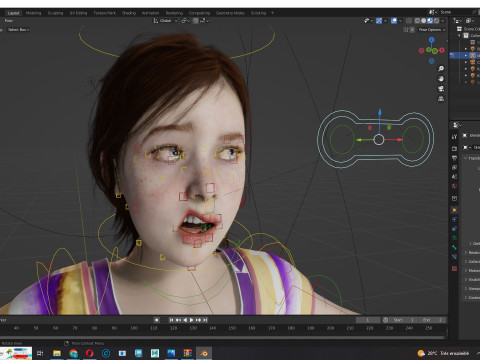Toggle viewport gizmos display
The width and height of the screenshot is (480, 360).
point(379,21)
